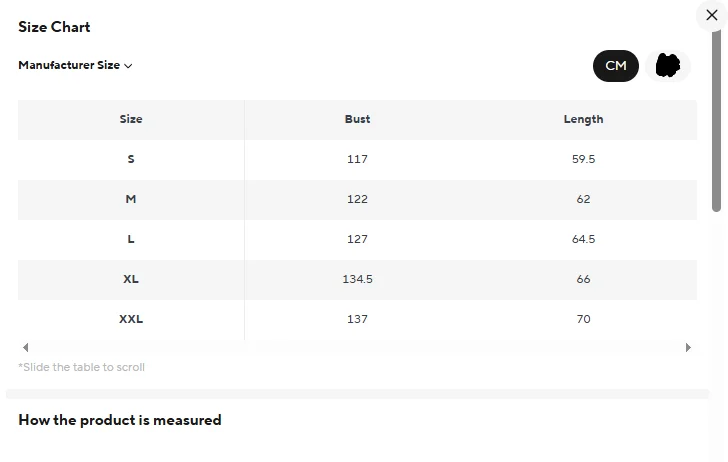This screenshot has height=462, width=728.
Task: Select the Size column header
Action: (131, 119)
